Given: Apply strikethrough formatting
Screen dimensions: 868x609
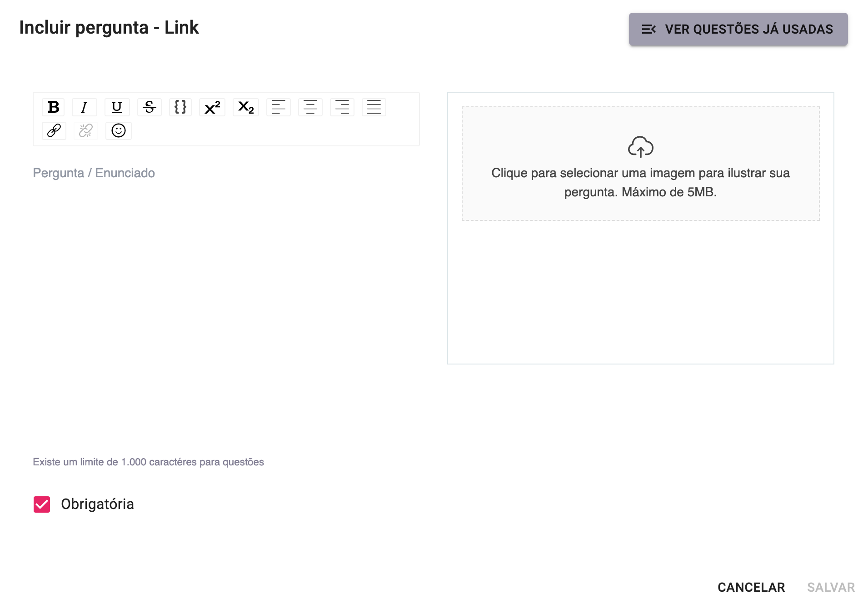Looking at the screenshot, I should point(149,107).
